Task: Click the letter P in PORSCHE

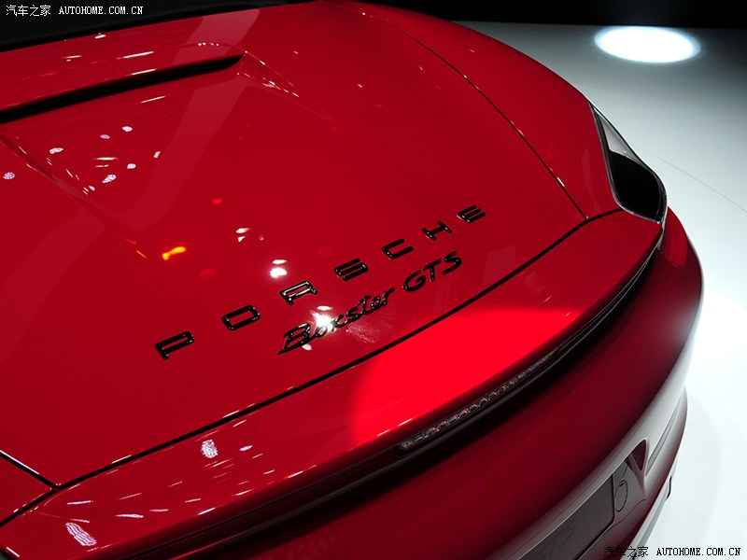Action: coord(175,343)
